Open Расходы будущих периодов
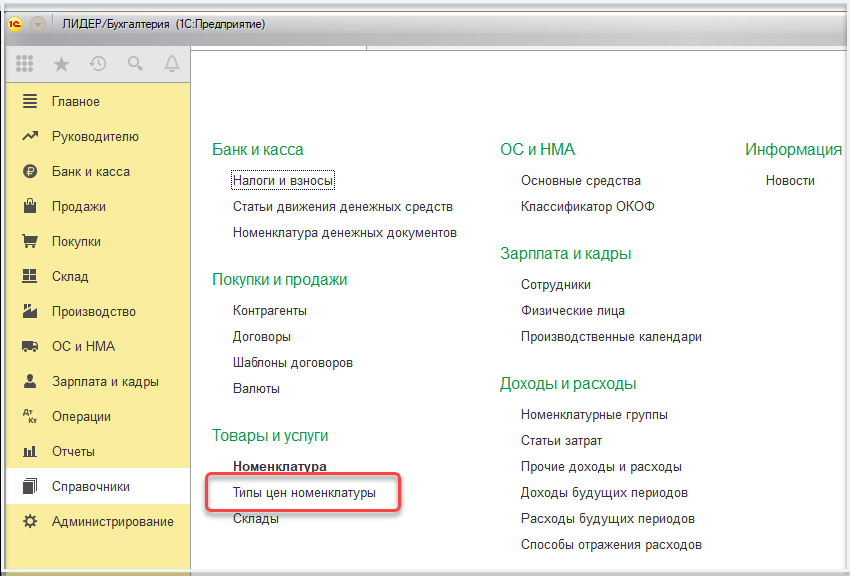Image resolution: width=850 pixels, height=576 pixels. 608,519
